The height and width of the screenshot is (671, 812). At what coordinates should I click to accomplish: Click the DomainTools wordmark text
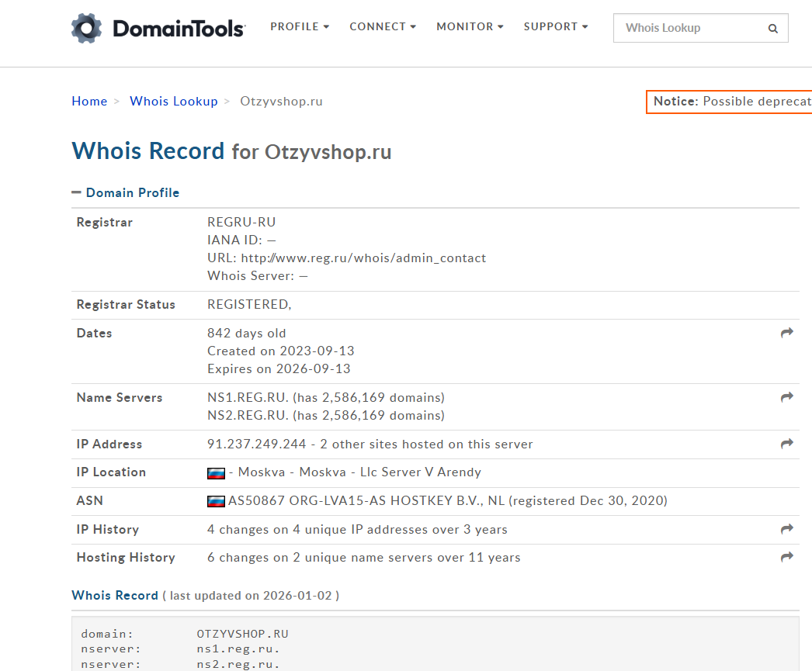[x=179, y=29]
